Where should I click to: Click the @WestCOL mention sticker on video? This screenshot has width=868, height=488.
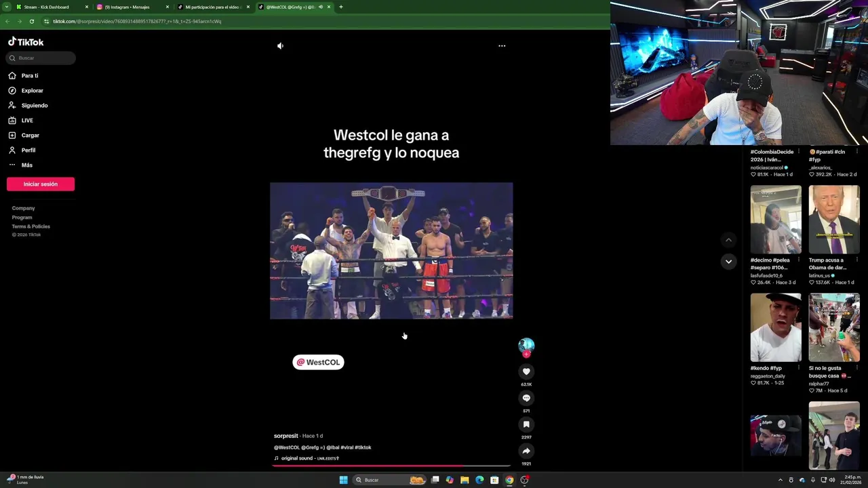tap(318, 363)
